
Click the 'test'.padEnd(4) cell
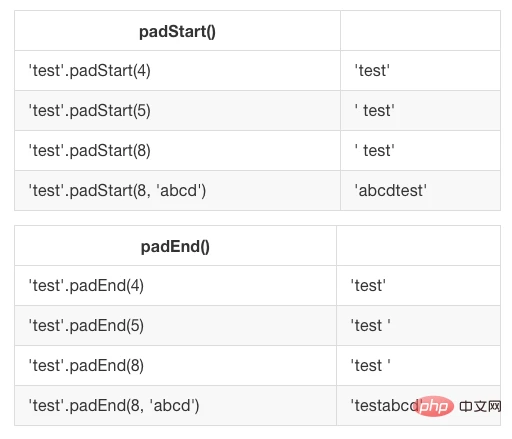[175, 286]
